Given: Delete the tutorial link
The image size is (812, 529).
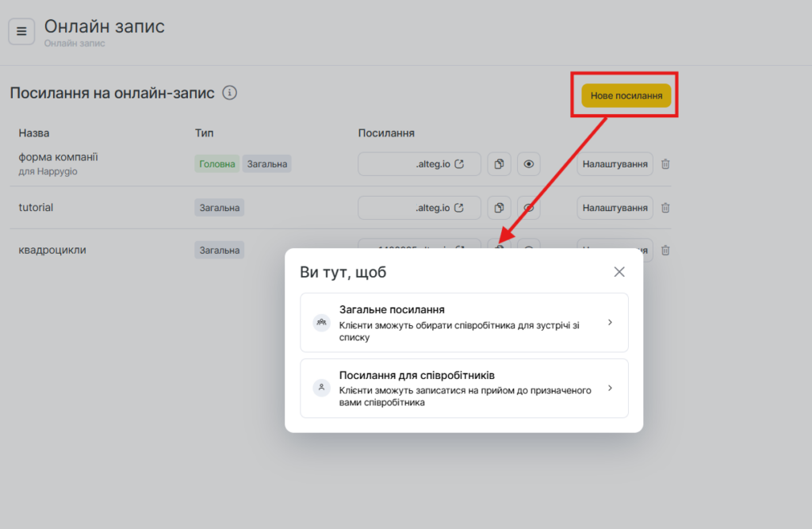Looking at the screenshot, I should [665, 208].
